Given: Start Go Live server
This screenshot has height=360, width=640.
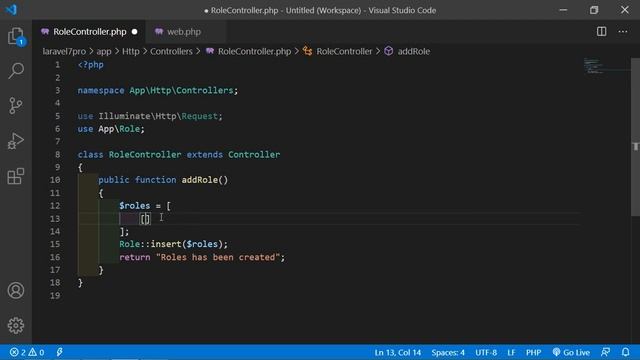Looking at the screenshot, I should click(x=571, y=352).
